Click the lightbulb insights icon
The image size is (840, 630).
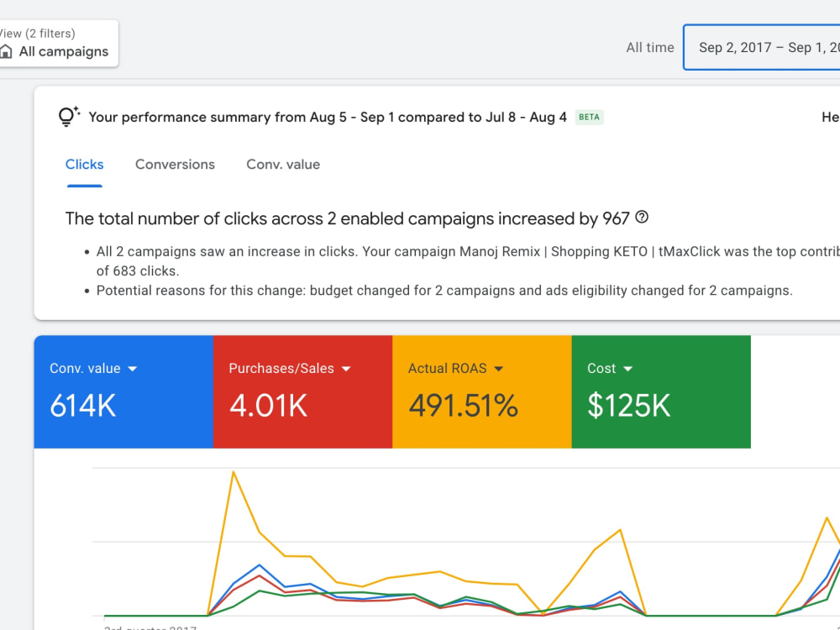[69, 116]
